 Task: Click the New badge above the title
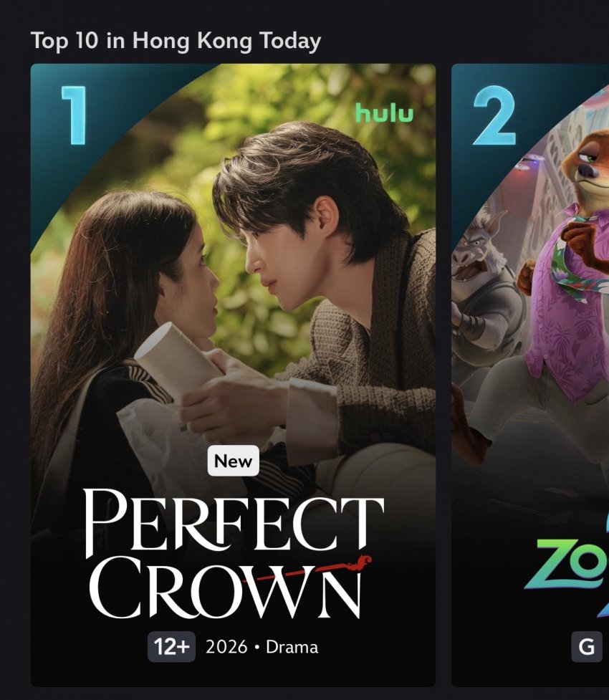tap(233, 461)
